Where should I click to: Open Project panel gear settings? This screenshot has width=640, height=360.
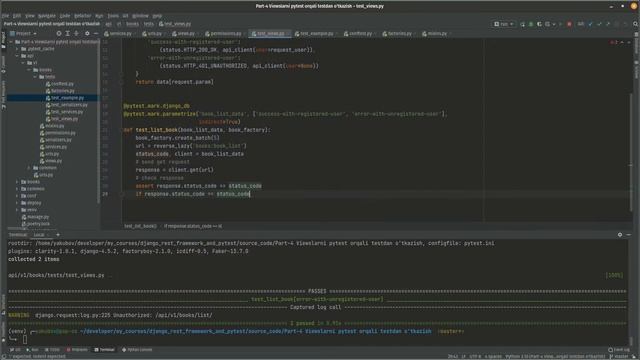click(x=87, y=33)
